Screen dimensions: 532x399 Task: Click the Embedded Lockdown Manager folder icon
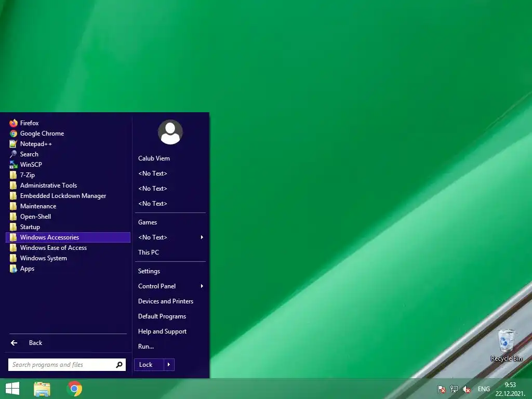point(13,196)
